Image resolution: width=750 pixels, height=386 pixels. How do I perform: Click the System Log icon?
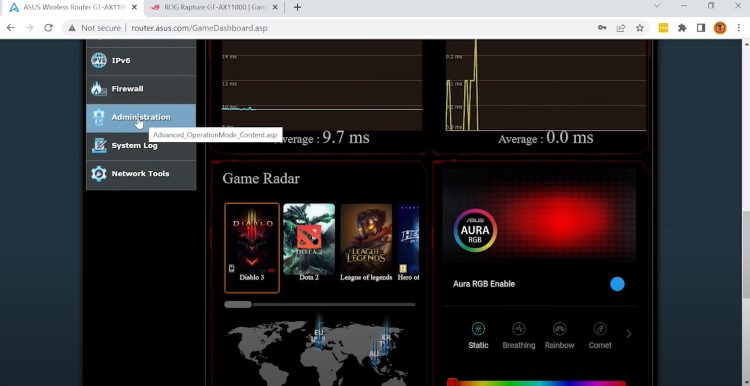99,145
